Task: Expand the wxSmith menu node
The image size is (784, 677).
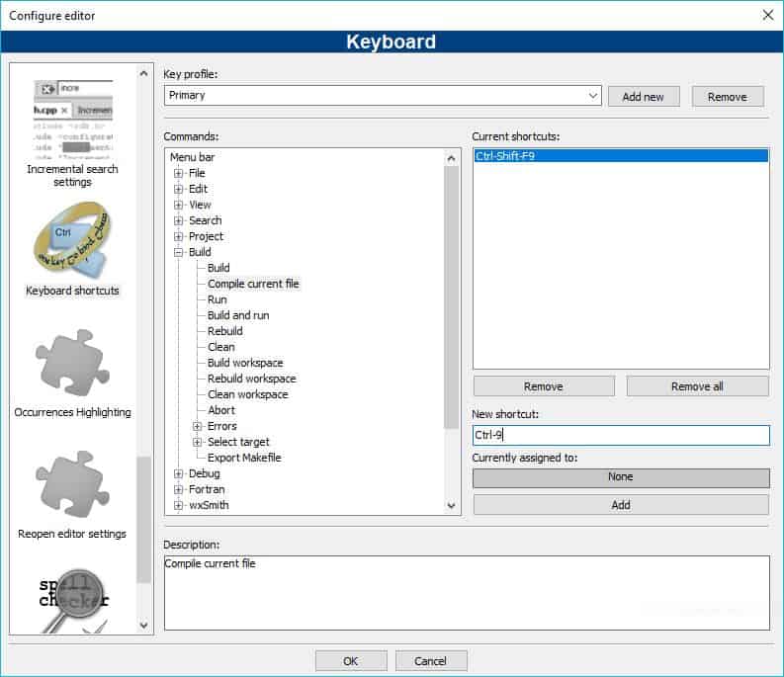Action: pos(179,505)
